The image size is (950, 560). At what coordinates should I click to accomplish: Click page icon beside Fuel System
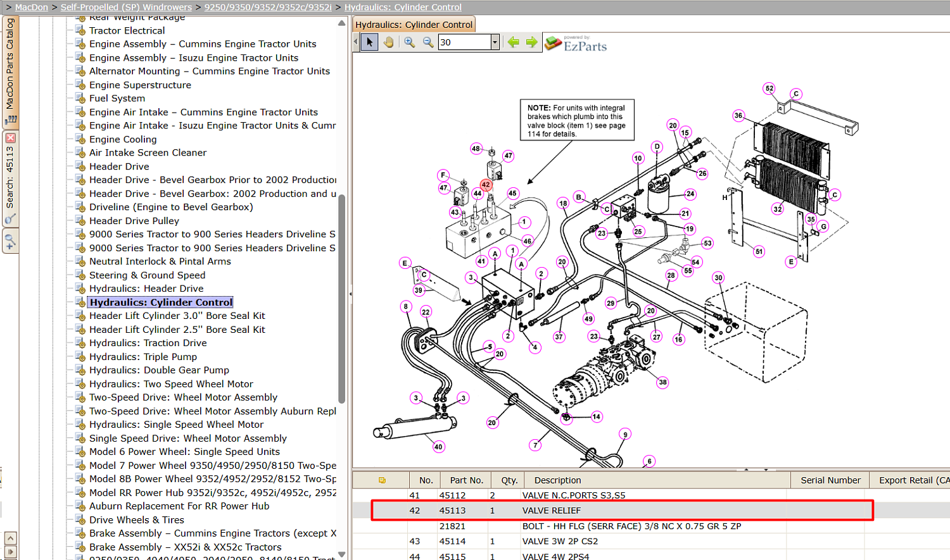pyautogui.click(x=80, y=98)
